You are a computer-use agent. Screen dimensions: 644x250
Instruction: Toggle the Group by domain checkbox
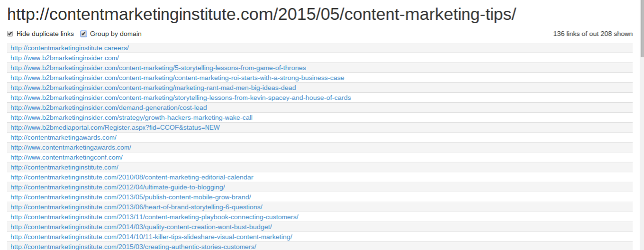coord(83,34)
